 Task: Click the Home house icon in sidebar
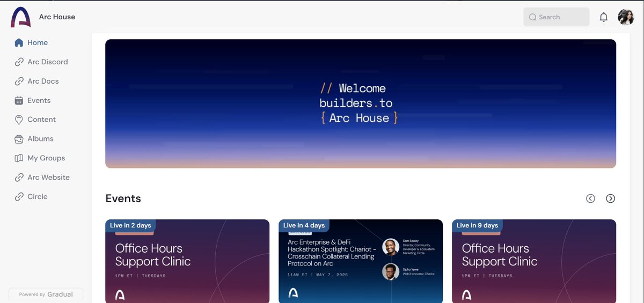pos(19,42)
